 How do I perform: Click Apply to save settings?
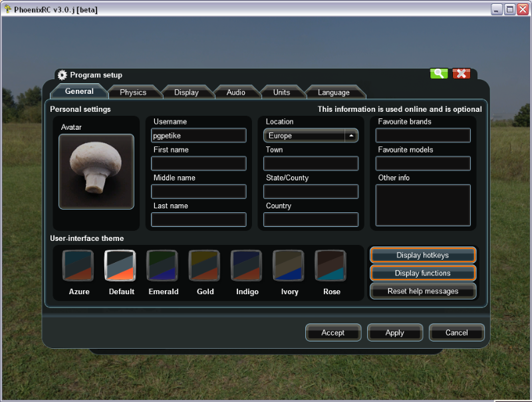pos(394,333)
